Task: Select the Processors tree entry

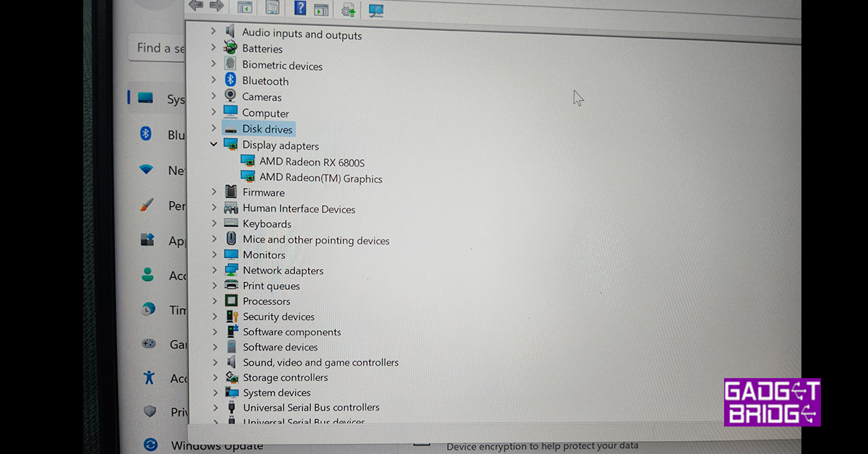Action: pos(266,301)
